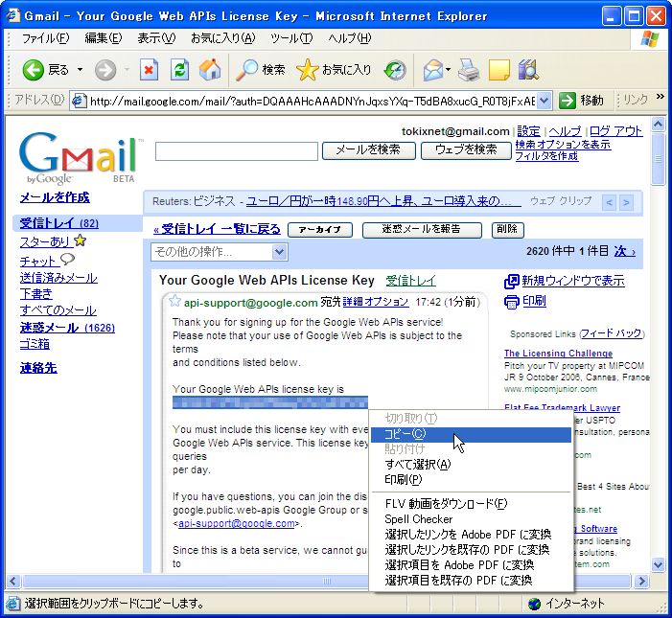Open the お気に入り(A) menu
Viewport: 672px width, 618px height.
click(222, 38)
